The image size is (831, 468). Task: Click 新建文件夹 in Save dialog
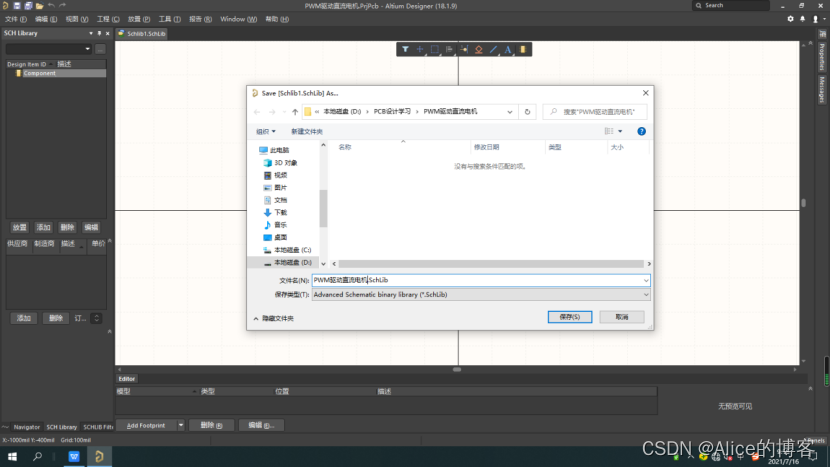306,131
